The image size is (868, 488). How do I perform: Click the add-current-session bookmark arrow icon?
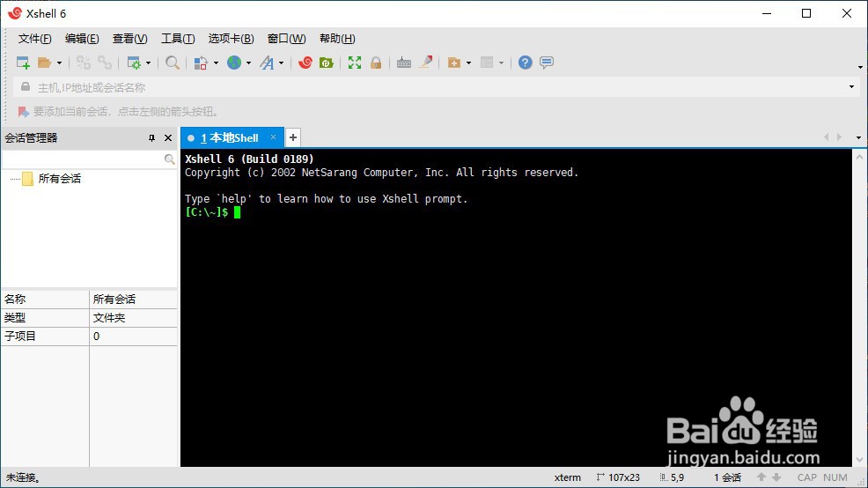coord(23,112)
